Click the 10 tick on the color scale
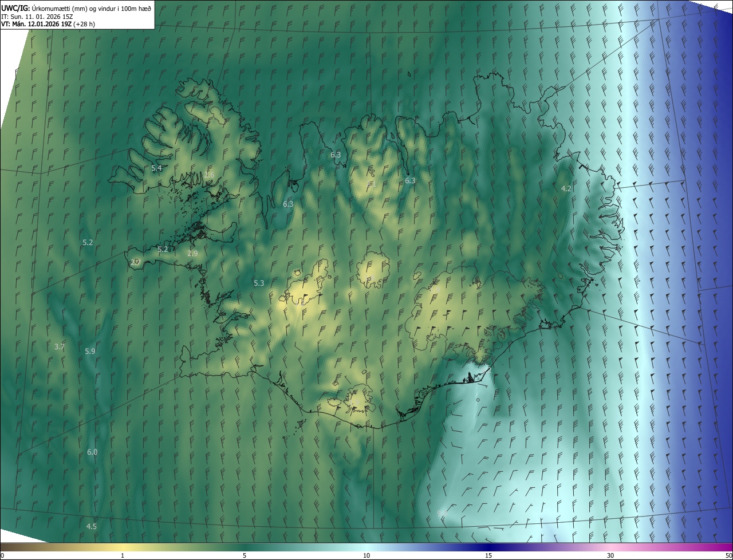Screen dimensions: 733x560 (366, 555)
